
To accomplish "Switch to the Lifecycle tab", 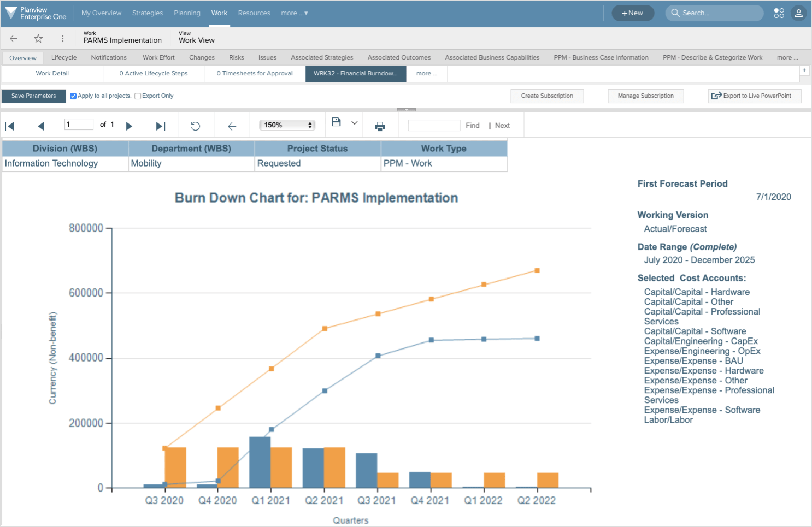I will [x=64, y=57].
